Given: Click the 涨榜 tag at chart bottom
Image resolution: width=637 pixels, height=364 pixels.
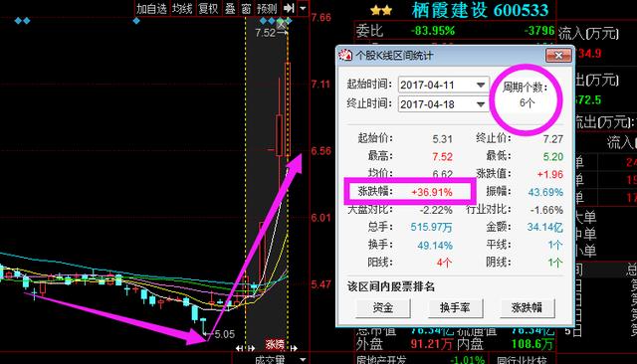Looking at the screenshot, I should 275,344.
